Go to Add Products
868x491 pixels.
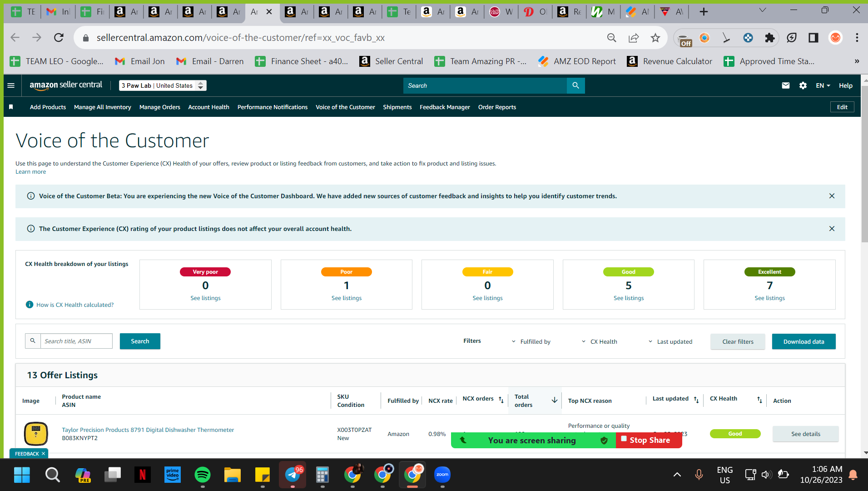(48, 107)
